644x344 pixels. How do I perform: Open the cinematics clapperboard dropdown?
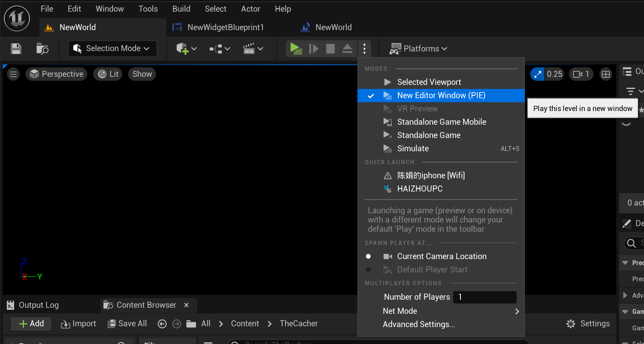[x=253, y=49]
